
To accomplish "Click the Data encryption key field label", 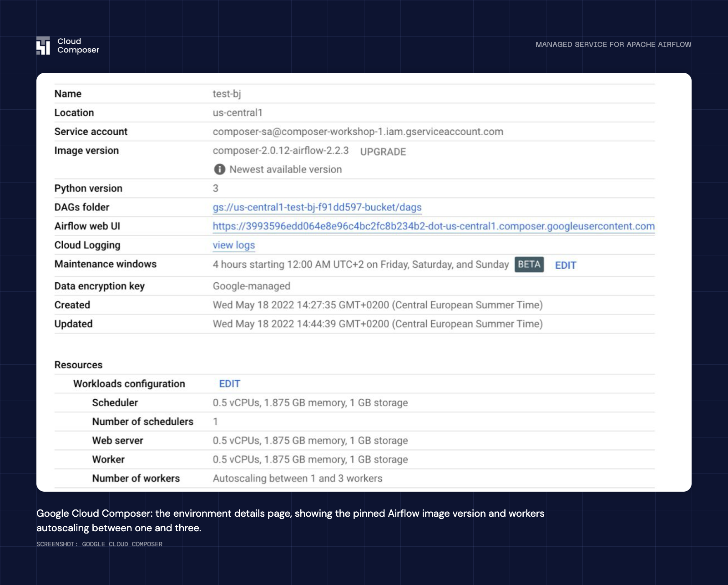I will coord(100,286).
